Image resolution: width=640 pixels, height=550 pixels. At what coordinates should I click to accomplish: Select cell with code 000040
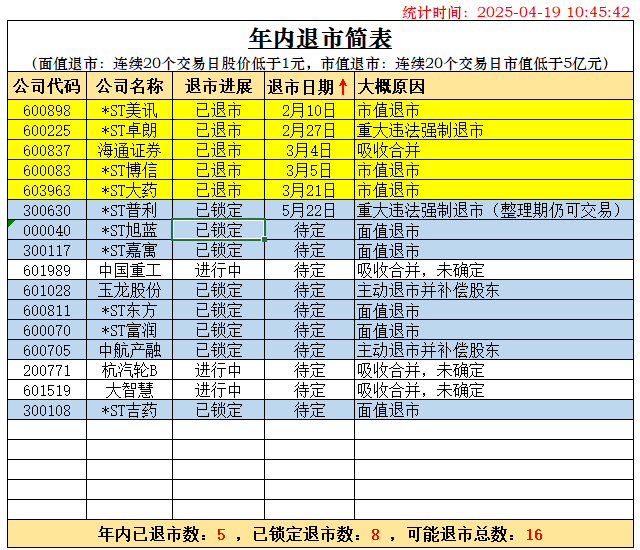[47, 230]
